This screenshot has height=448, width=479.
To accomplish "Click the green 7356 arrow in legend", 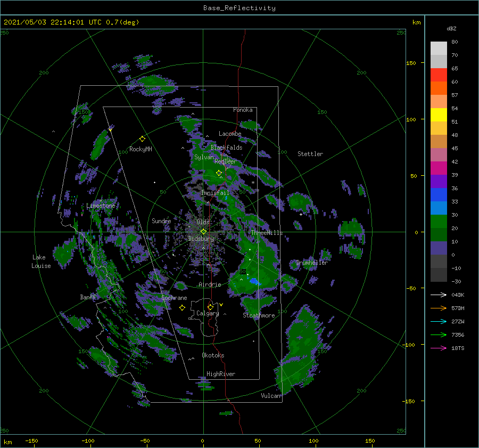I will [x=439, y=335].
